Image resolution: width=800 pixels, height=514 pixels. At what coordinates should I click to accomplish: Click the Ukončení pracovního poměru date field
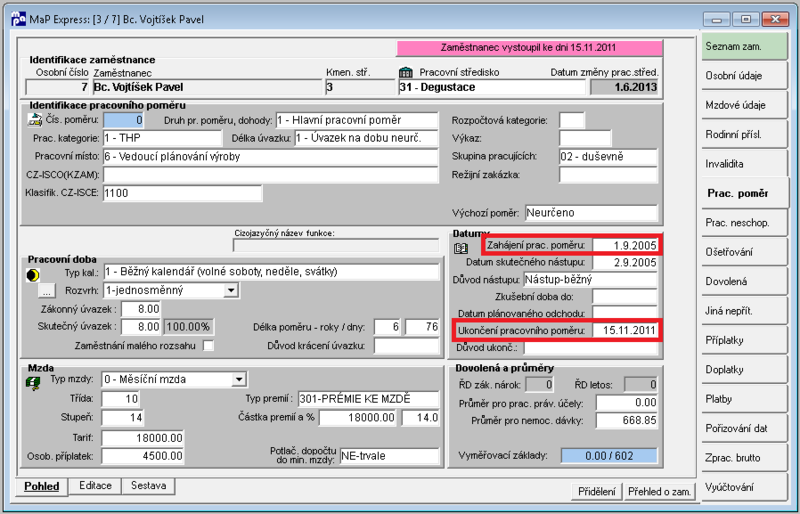click(x=625, y=330)
